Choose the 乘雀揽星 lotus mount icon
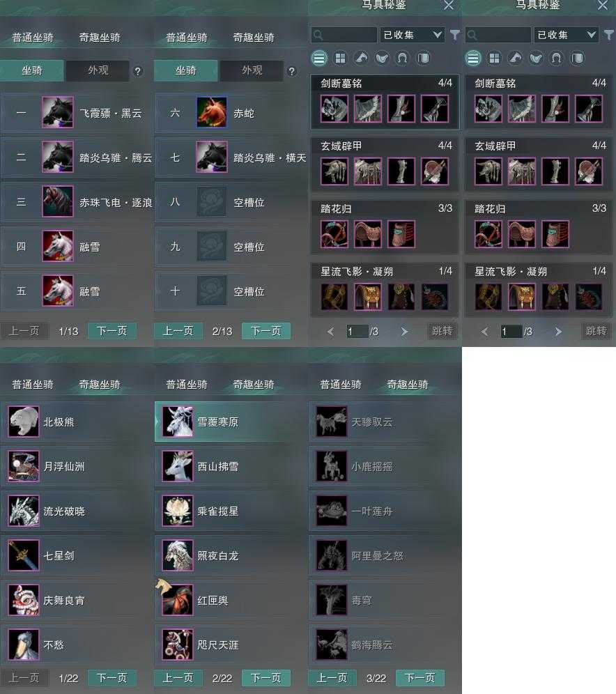 click(x=178, y=510)
